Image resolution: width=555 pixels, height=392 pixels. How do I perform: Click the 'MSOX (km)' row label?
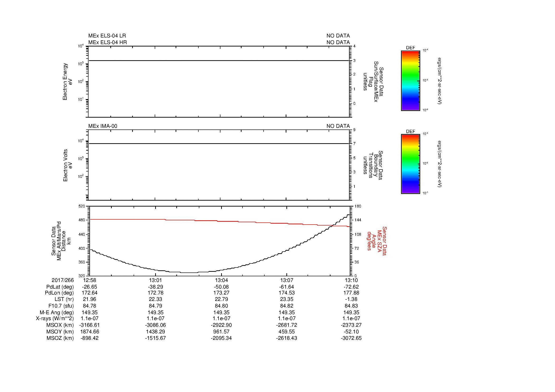pyautogui.click(x=60, y=325)
